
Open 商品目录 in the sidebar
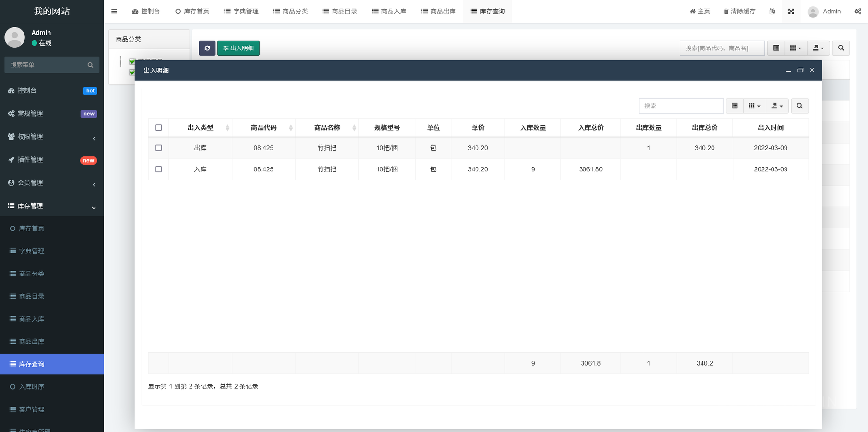point(32,296)
